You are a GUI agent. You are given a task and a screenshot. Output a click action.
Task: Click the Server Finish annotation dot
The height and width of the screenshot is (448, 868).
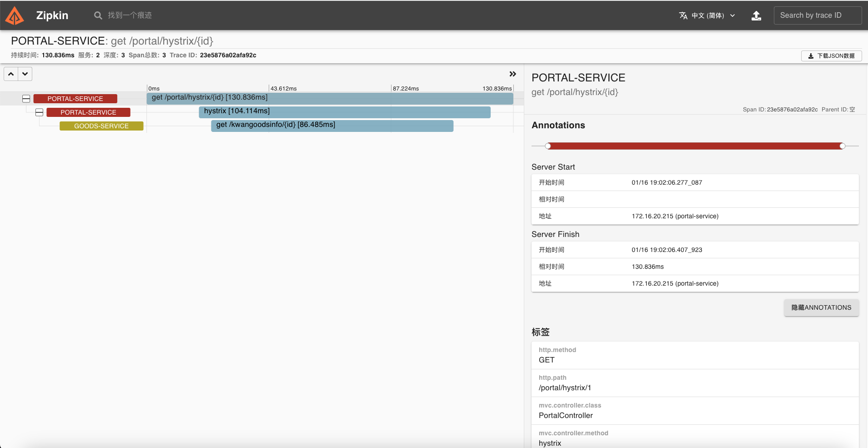tap(843, 146)
